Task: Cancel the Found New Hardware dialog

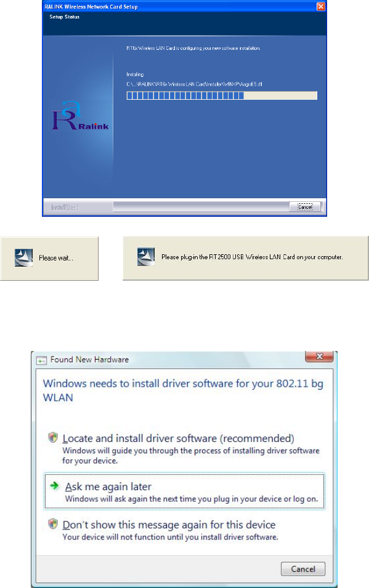Action: click(303, 569)
